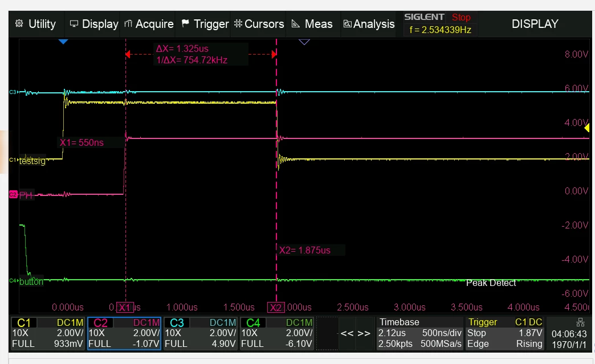This screenshot has width=595, height=364.
Task: Select the hollow trigger delay marker at top
Action: [x=304, y=42]
